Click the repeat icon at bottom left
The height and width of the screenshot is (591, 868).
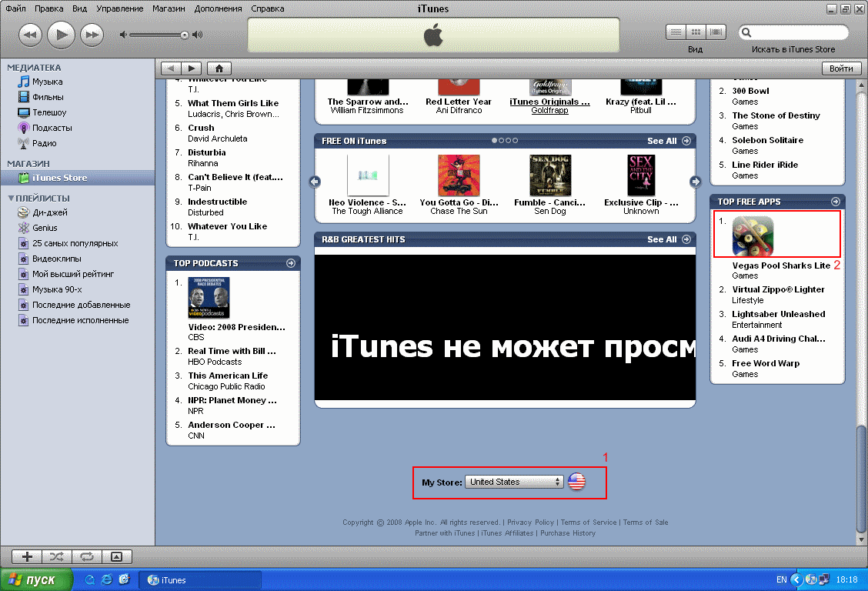coord(86,556)
